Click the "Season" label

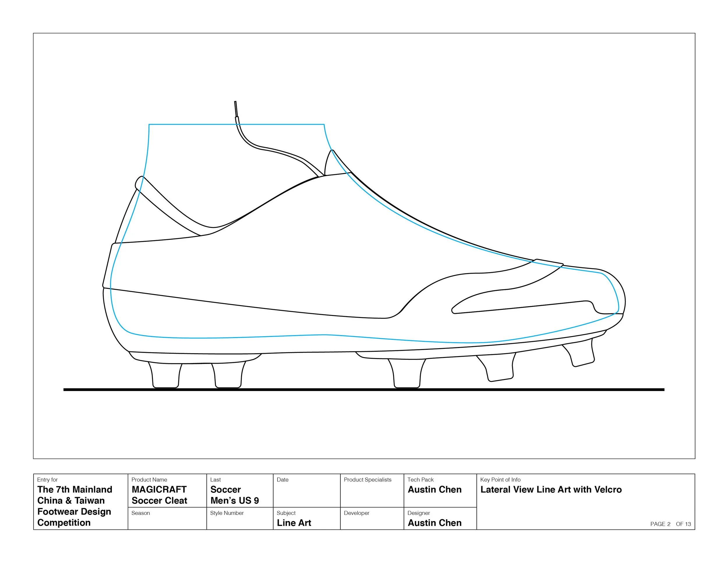pos(140,513)
